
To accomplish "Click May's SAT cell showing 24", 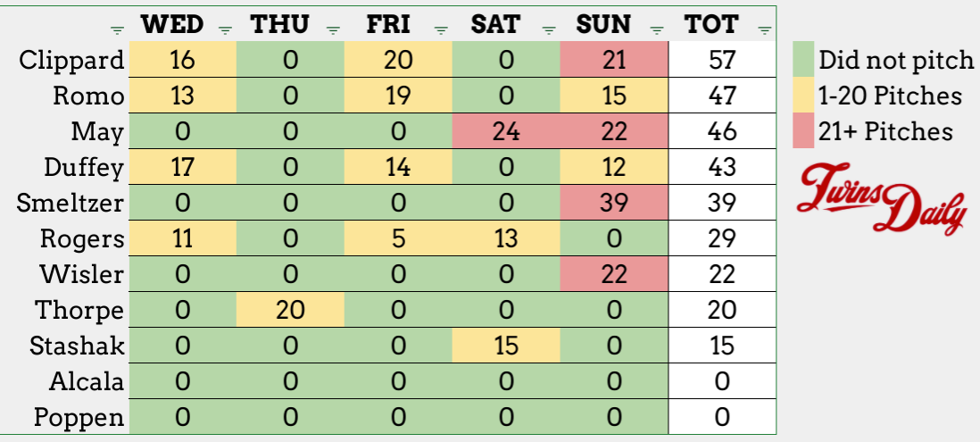I will click(506, 131).
